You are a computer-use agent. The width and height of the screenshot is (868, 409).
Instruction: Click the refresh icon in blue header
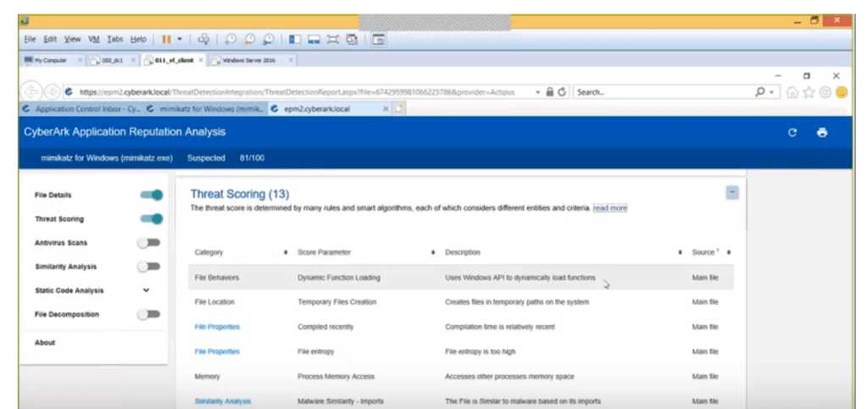[x=793, y=133]
